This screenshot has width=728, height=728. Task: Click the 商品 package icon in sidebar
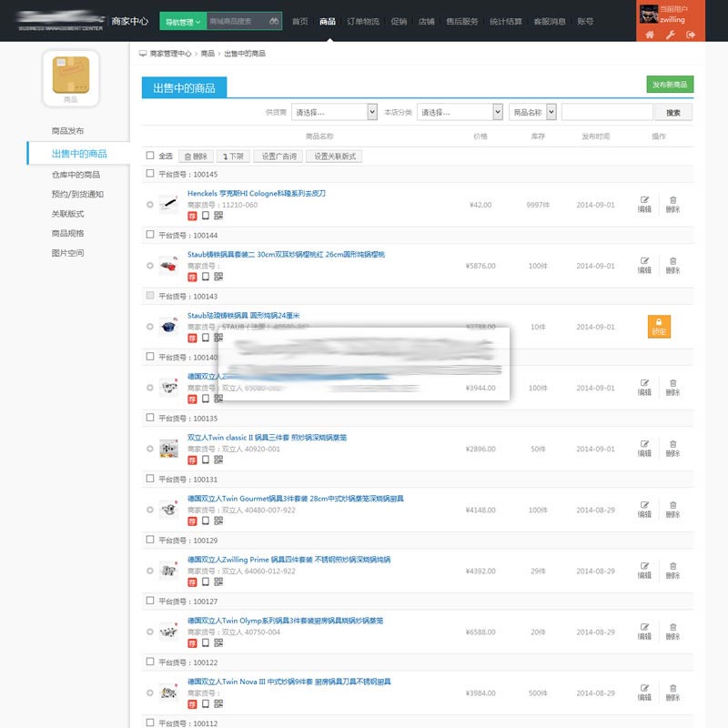coord(71,78)
